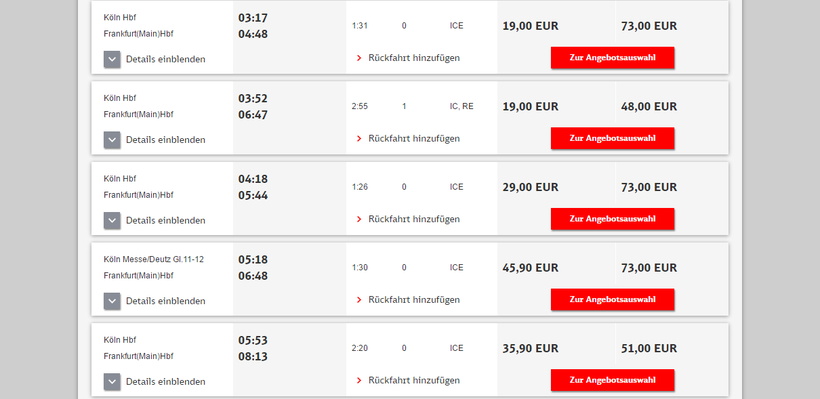This screenshot has height=399, width=820.
Task: Select the 48,00 EUR flex price
Action: click(x=649, y=106)
